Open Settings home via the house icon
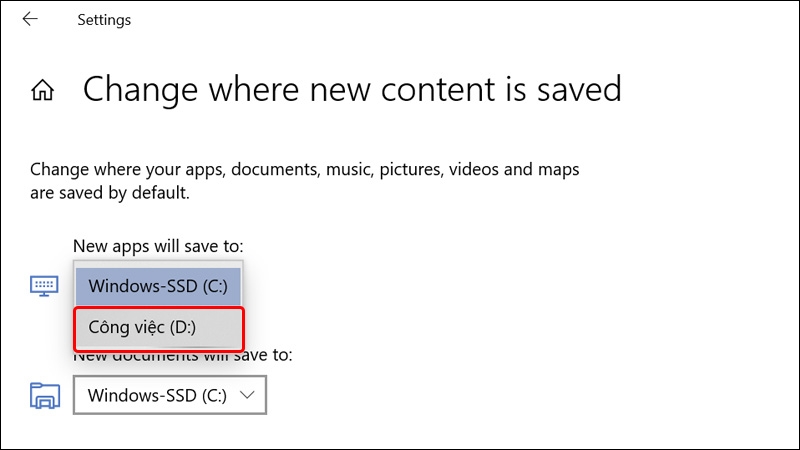This screenshot has width=800, height=450. tap(42, 90)
